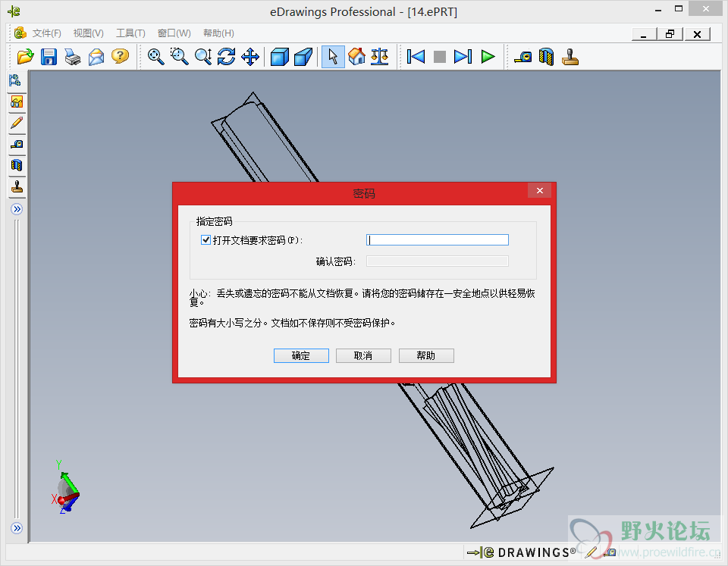Uncheck 打开文档要求密码 checkbox
The image size is (728, 566).
pos(206,240)
